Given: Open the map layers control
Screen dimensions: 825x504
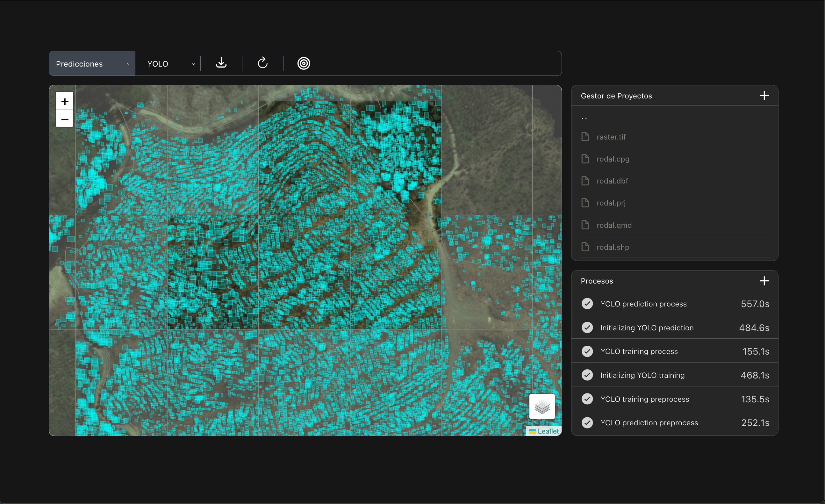Looking at the screenshot, I should click(x=542, y=407).
